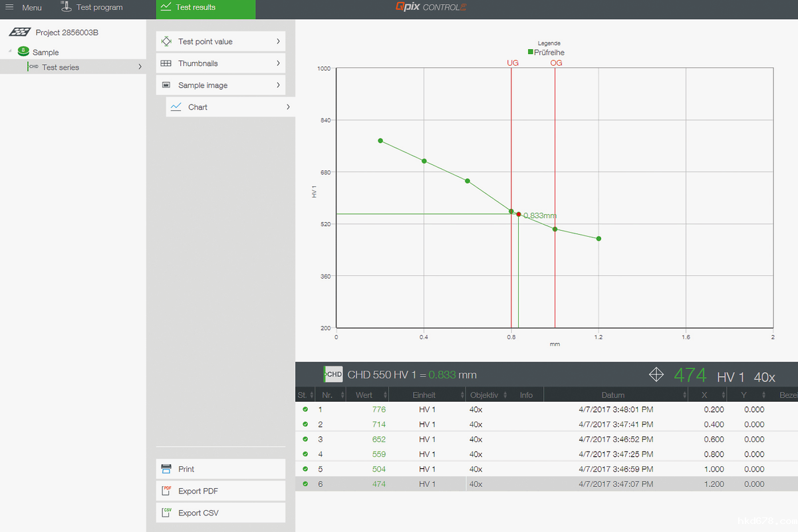Toggle status check of row 1
This screenshot has height=532, width=798.
click(x=305, y=410)
